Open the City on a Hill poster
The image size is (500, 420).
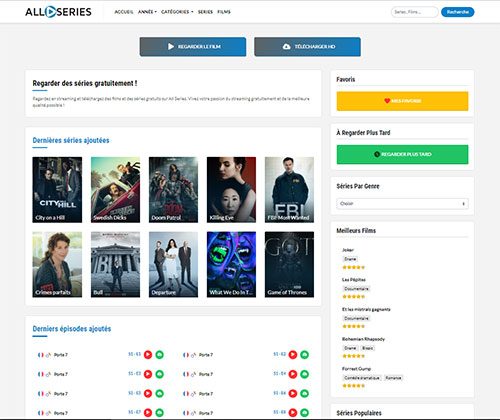(x=57, y=190)
